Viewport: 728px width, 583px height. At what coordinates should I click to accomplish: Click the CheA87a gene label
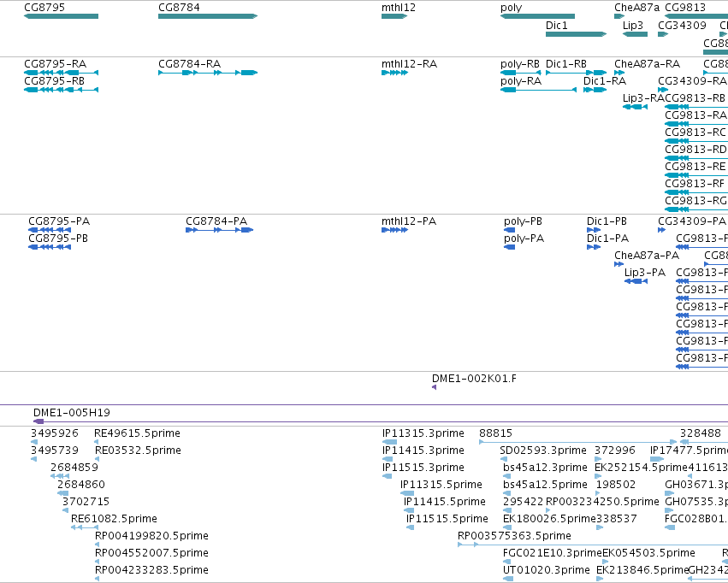tap(636, 8)
